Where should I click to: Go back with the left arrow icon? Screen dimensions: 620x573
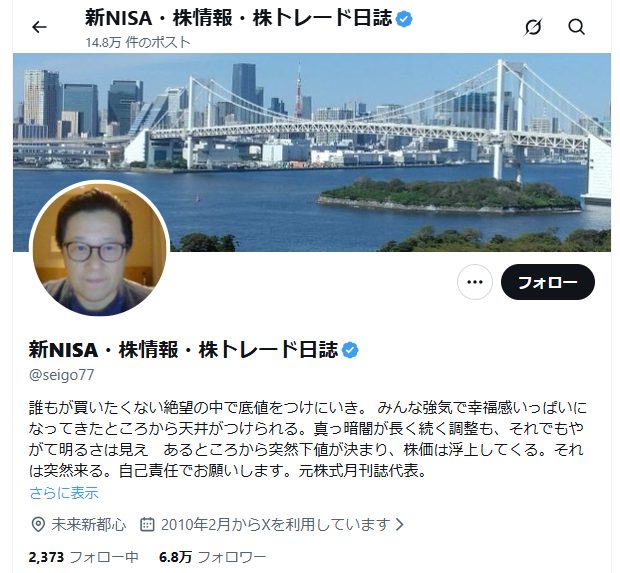pos(39,27)
